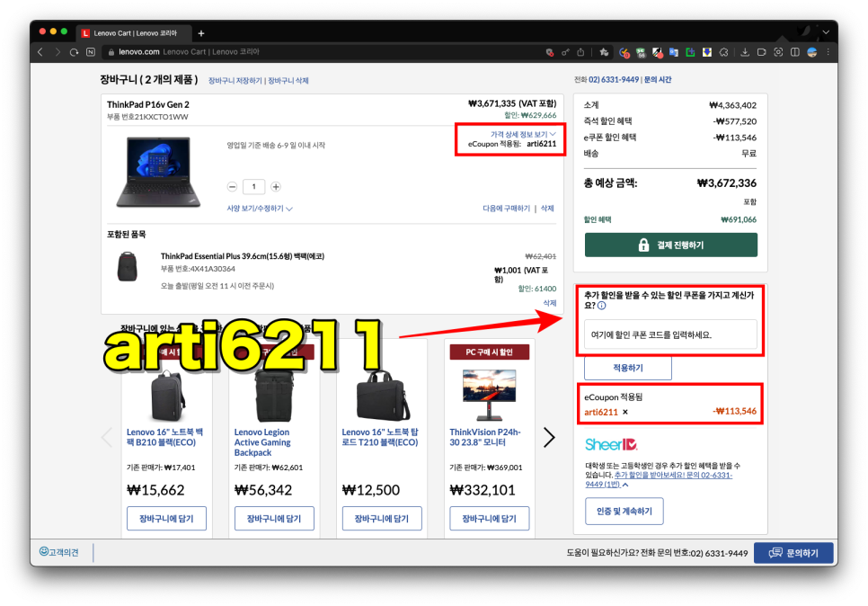The width and height of the screenshot is (868, 606).
Task: Click the ThinkPad quantity field
Action: pos(254,187)
